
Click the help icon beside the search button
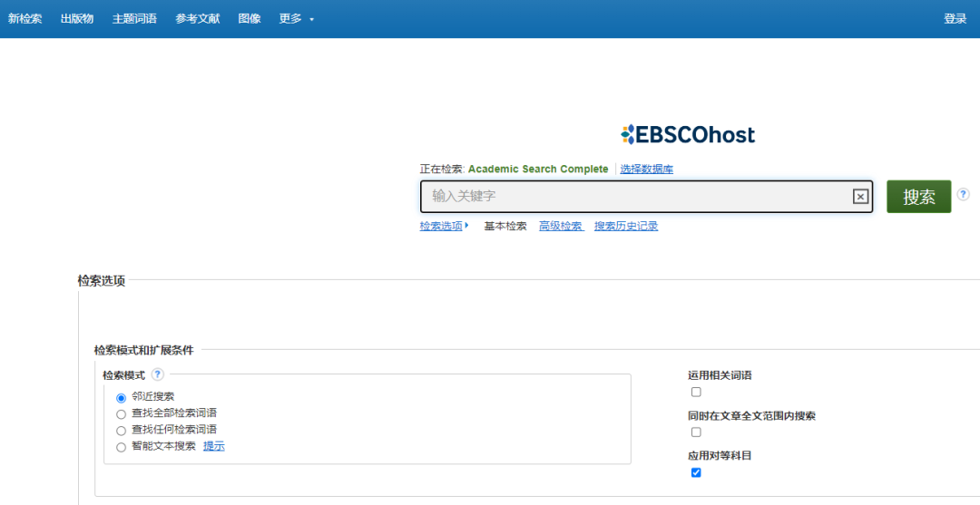963,194
